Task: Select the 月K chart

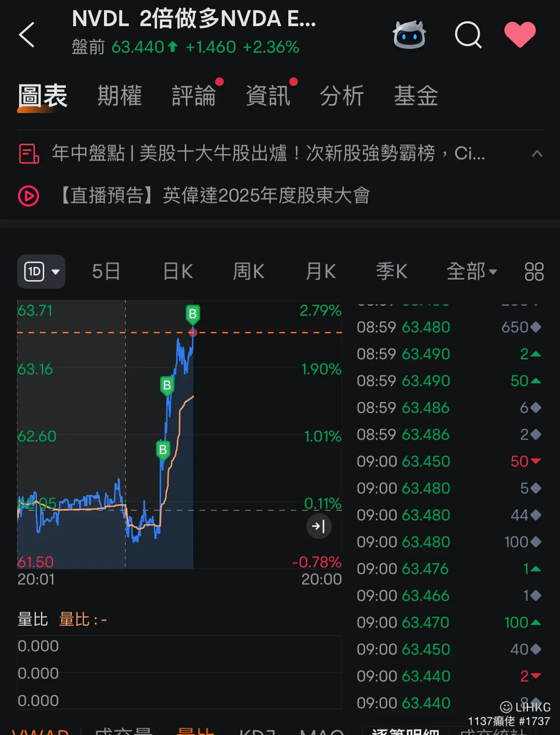Action: tap(321, 272)
